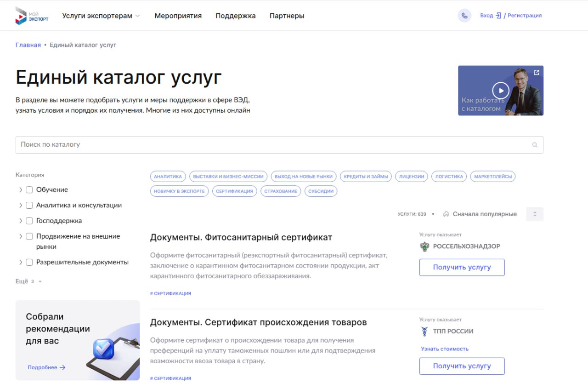
Task: Open the Услуги экспортерам dropdown menu
Action: point(101,16)
